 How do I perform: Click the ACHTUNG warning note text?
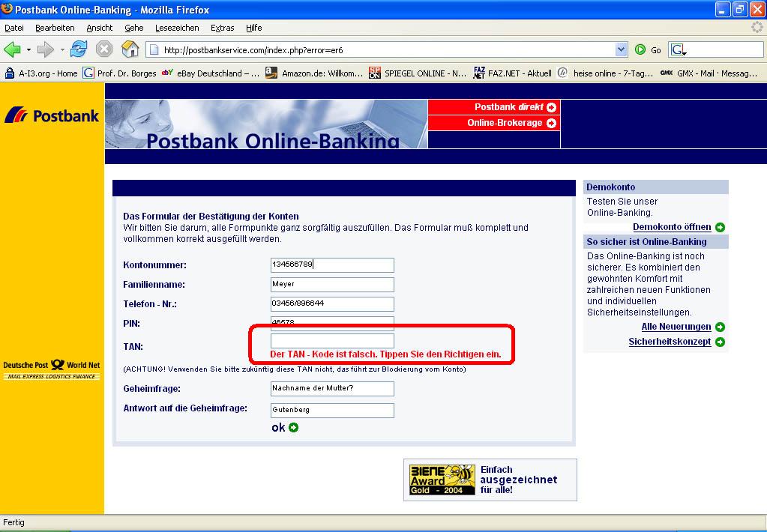tap(295, 369)
